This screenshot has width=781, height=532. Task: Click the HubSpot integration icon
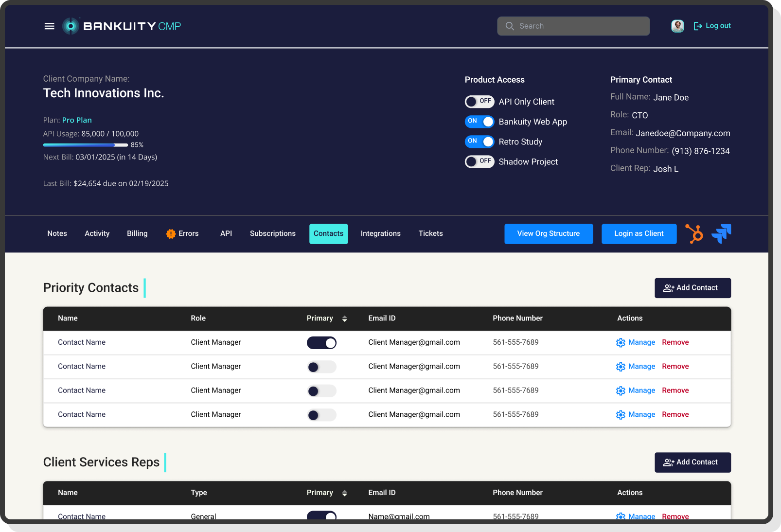[x=694, y=234]
